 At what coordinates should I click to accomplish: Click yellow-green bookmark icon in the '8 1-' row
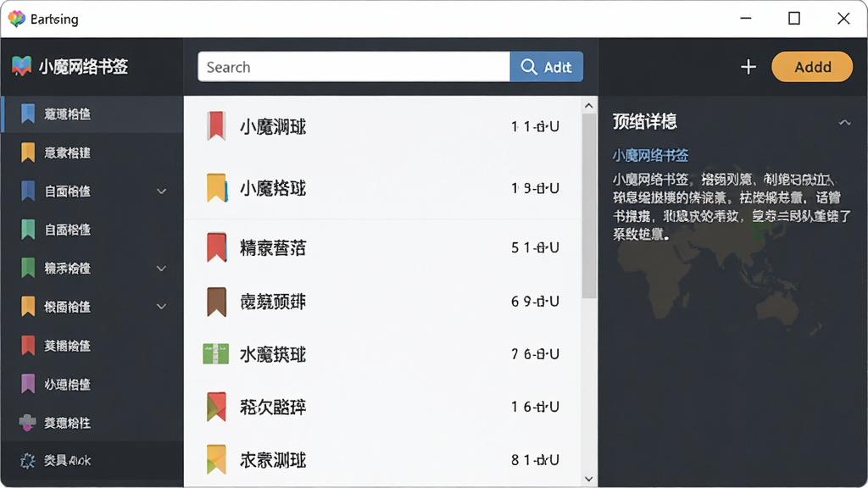click(216, 459)
